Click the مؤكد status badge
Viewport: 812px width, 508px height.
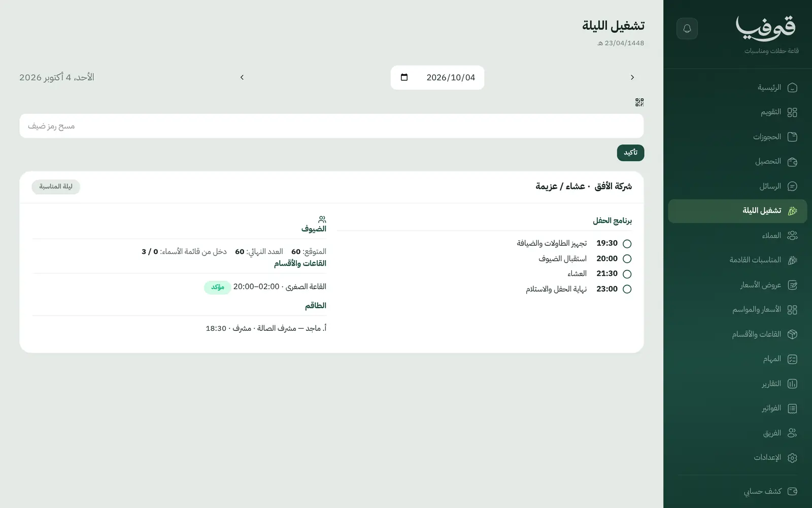(x=218, y=287)
